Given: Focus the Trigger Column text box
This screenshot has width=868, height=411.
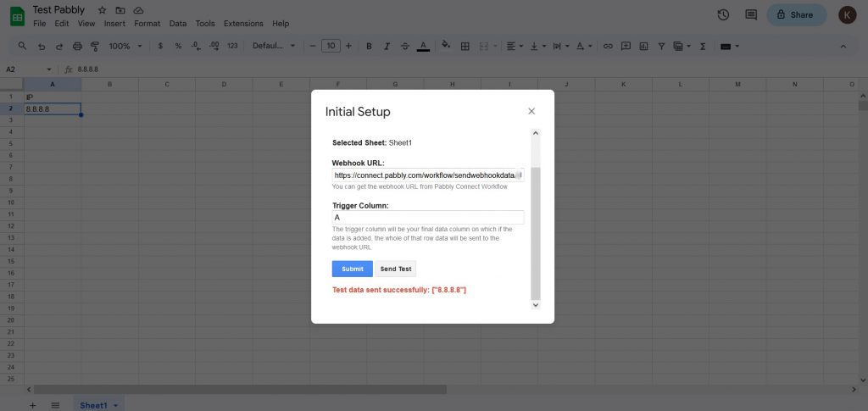Looking at the screenshot, I should [x=427, y=218].
